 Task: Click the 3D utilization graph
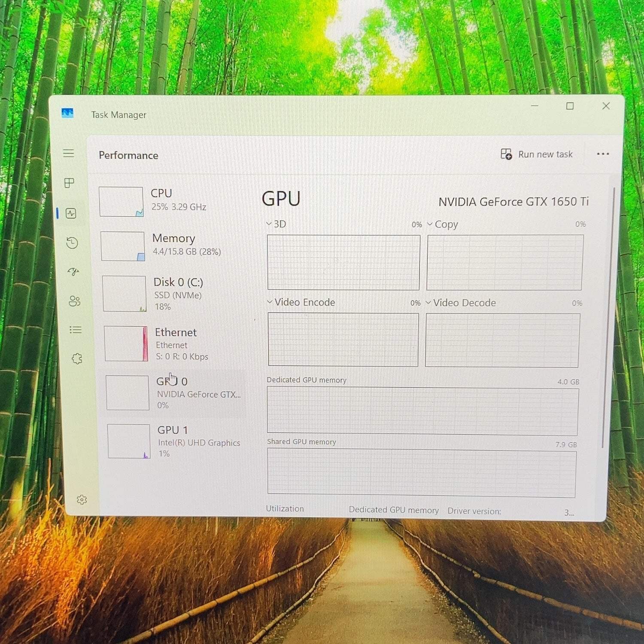343,262
